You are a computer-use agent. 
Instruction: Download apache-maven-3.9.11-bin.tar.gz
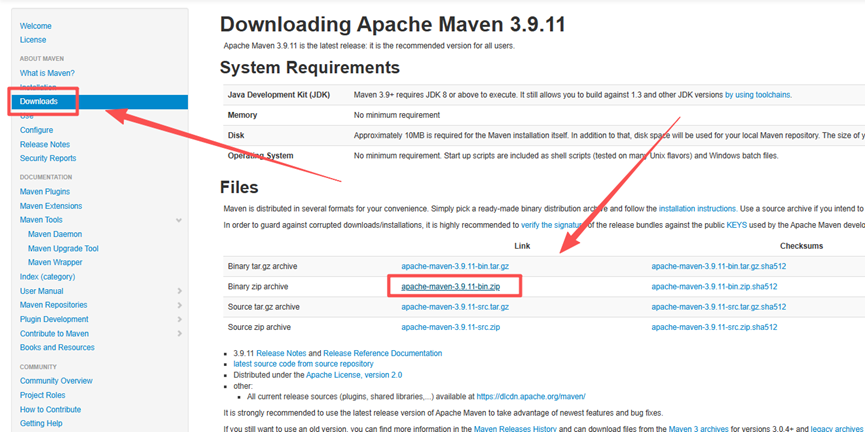(x=455, y=266)
